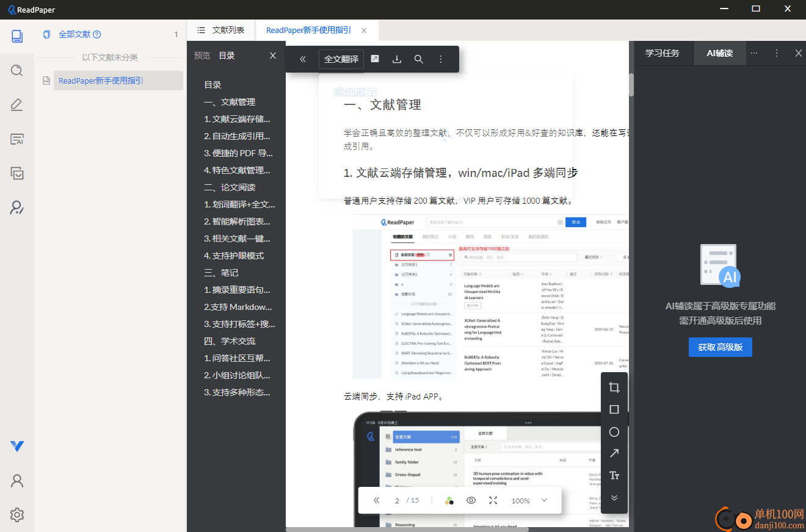Go to outline item 2.支持 Markdow...
The width and height of the screenshot is (806, 532).
238,307
